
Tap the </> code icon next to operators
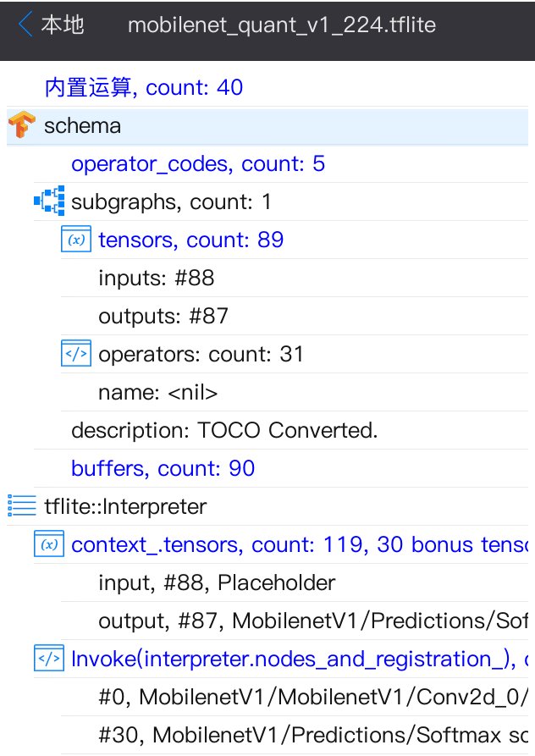tap(76, 353)
